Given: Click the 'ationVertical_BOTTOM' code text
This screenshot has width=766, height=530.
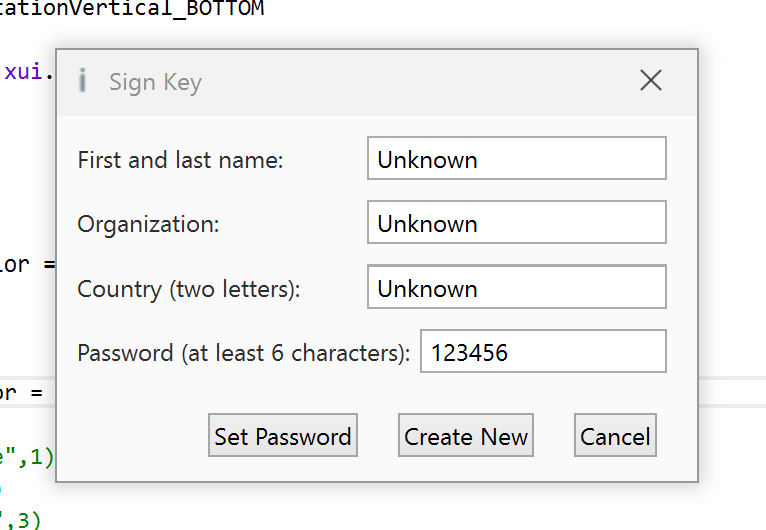Looking at the screenshot, I should tap(132, 8).
